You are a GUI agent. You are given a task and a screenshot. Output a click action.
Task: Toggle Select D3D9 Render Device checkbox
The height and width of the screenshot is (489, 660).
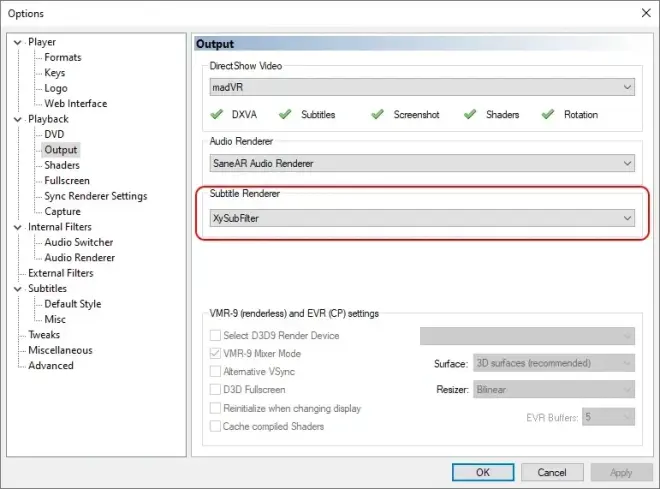pos(215,335)
